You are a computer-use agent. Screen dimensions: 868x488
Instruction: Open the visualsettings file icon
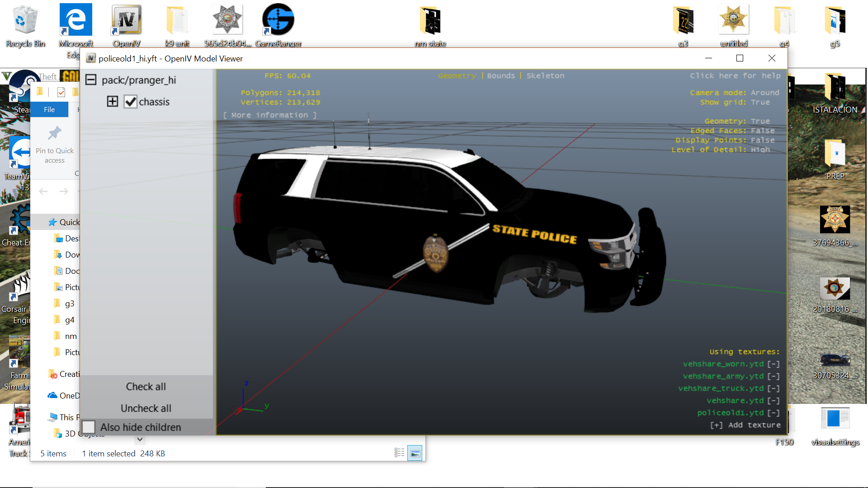click(835, 418)
